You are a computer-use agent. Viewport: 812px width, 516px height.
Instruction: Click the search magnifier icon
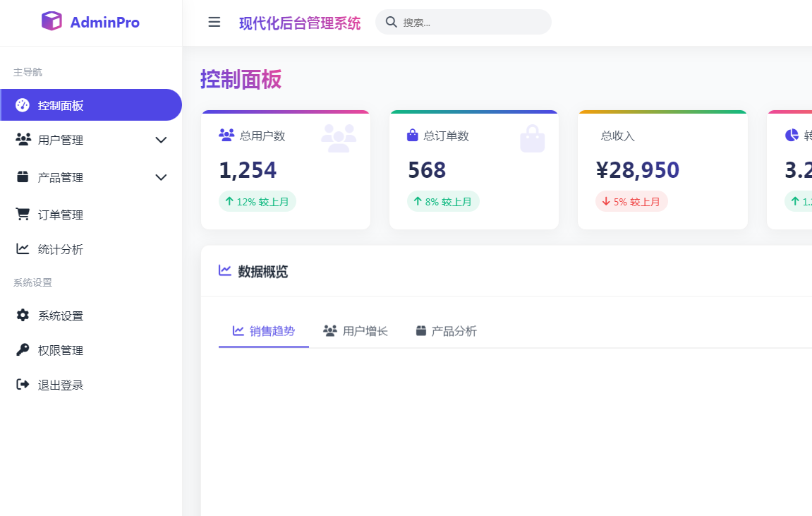[x=392, y=22]
